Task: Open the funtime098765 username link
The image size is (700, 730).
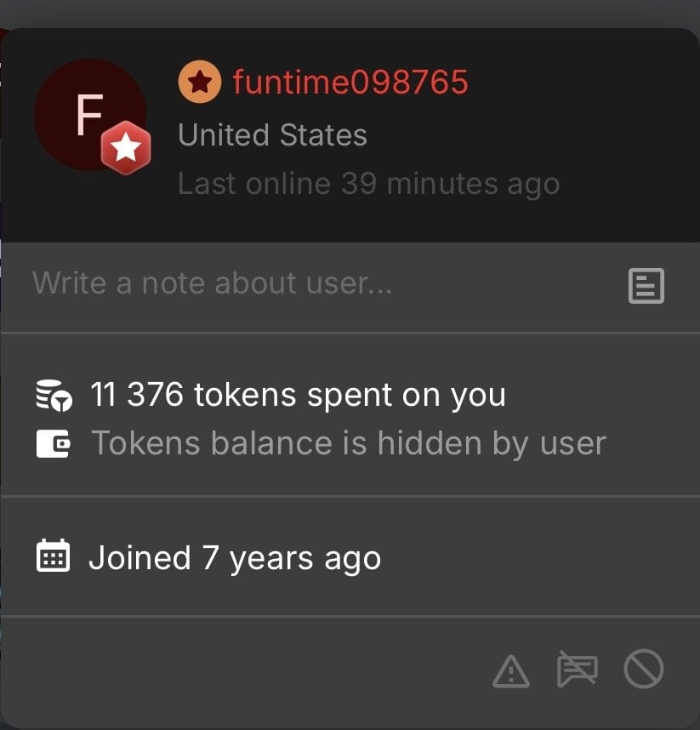Action: (350, 83)
